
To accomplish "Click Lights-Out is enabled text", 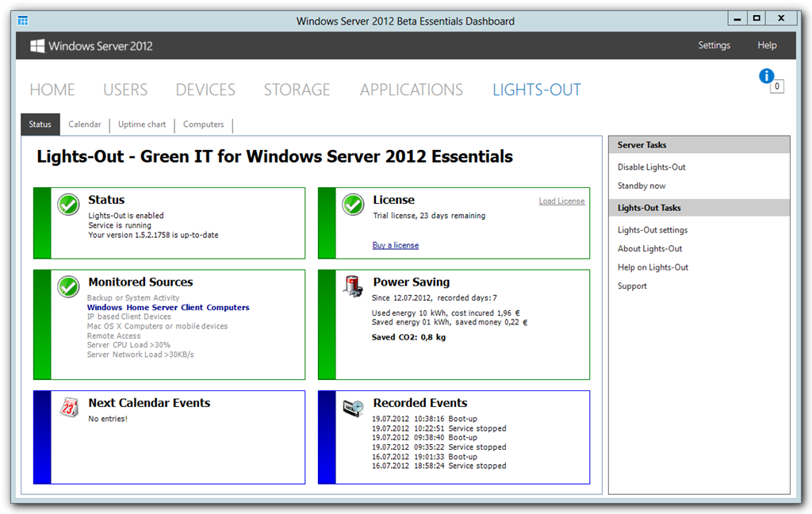I will [126, 216].
